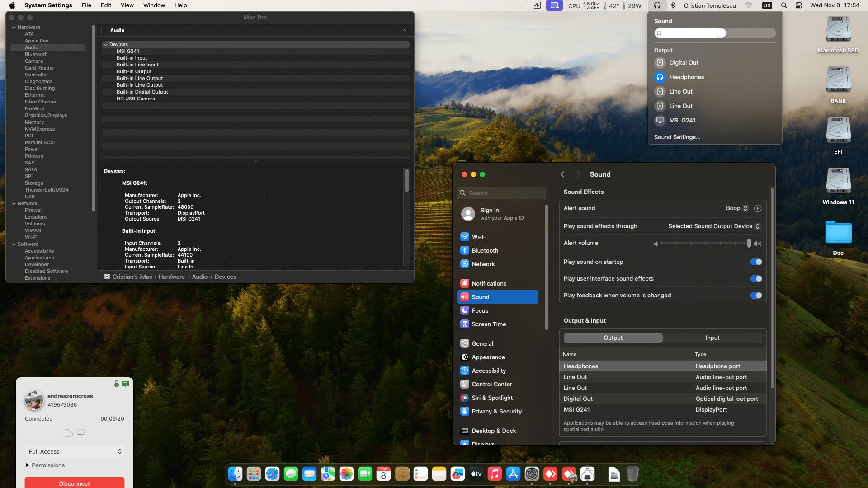The height and width of the screenshot is (488, 868).
Task: Open the App Store from the Dock
Action: click(513, 474)
